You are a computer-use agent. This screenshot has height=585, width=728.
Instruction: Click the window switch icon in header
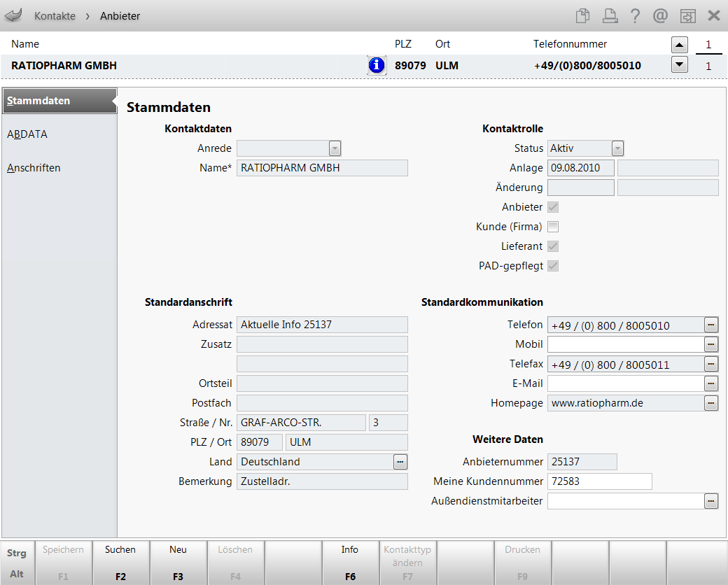[687, 16]
